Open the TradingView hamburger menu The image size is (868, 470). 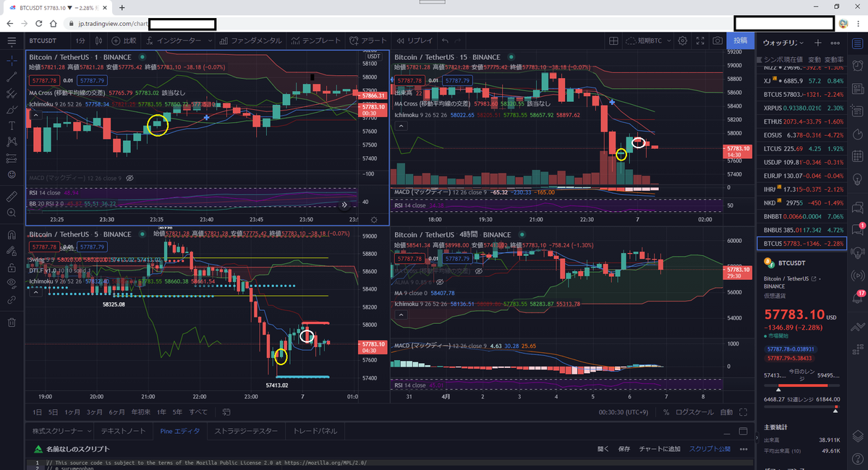[x=12, y=40]
